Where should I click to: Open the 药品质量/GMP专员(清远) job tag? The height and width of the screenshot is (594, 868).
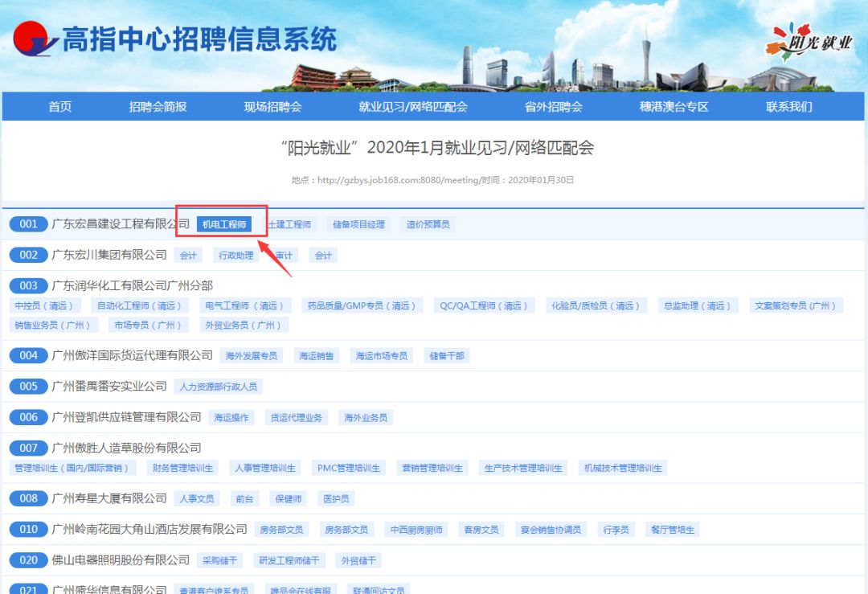[362, 305]
